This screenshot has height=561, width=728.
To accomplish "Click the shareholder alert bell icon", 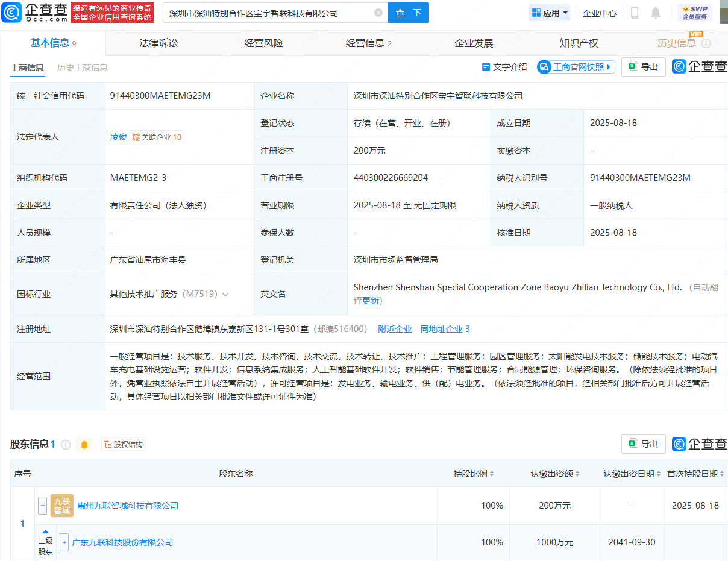I will [84, 445].
